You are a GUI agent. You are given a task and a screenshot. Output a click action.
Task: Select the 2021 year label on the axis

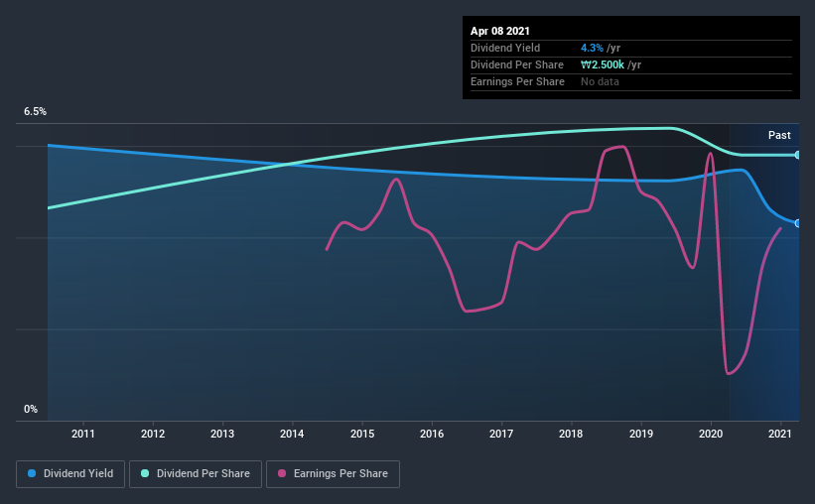point(780,434)
